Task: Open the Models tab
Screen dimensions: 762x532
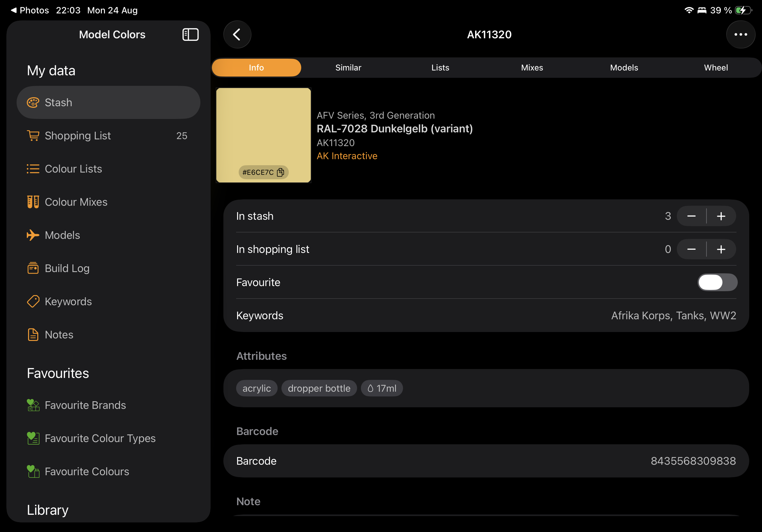Action: click(624, 68)
